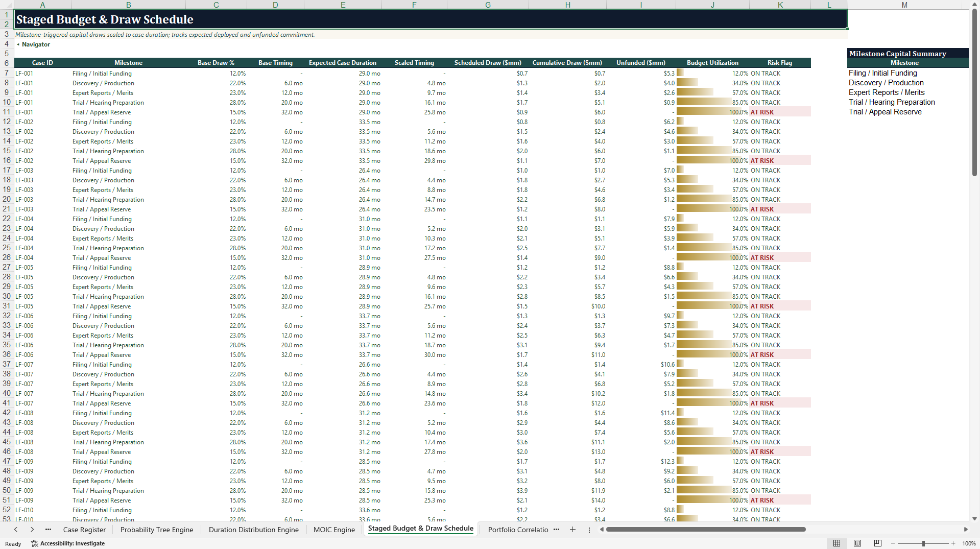Select column A header

coord(42,5)
